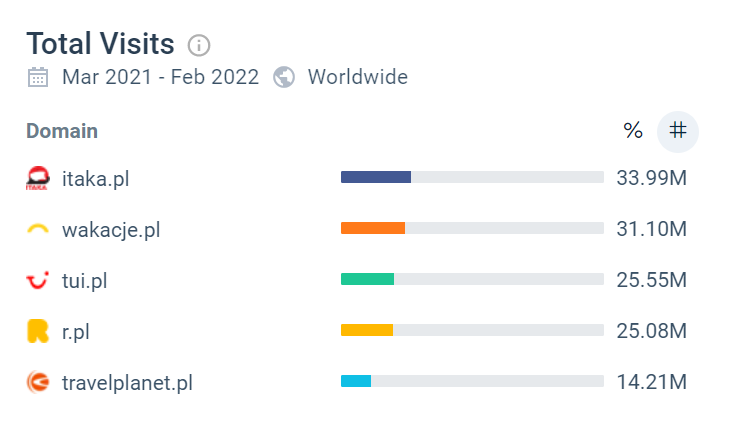Click the Worldwide region label
This screenshot has width=734, height=432.
pyautogui.click(x=358, y=77)
